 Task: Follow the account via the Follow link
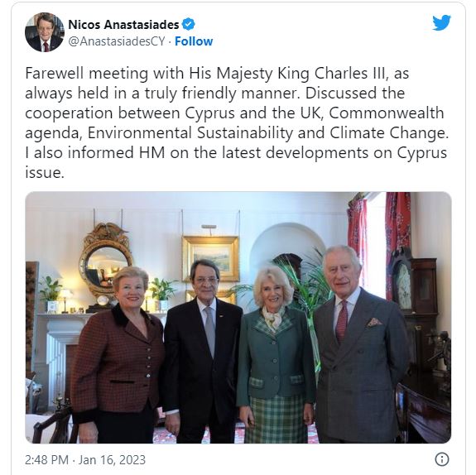point(194,41)
